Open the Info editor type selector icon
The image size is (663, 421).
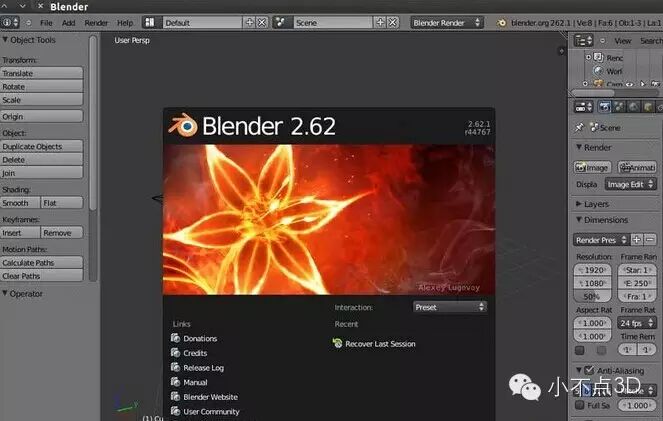tap(10, 22)
